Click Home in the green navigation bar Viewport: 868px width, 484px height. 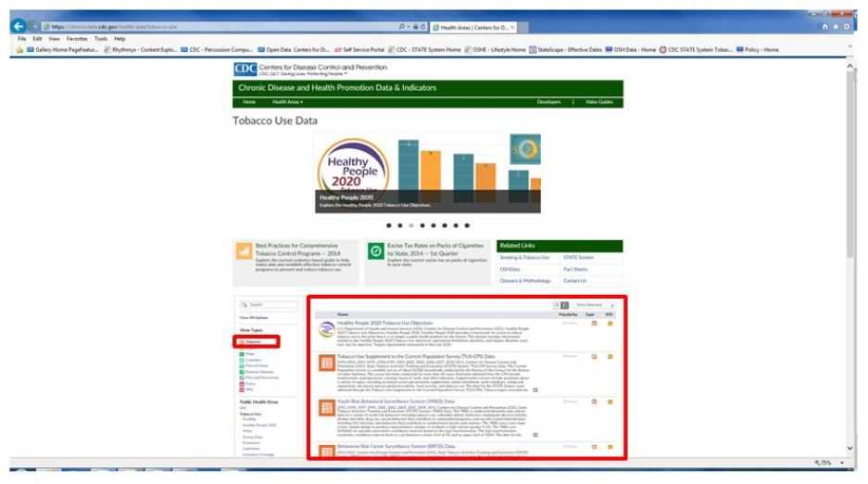(250, 101)
